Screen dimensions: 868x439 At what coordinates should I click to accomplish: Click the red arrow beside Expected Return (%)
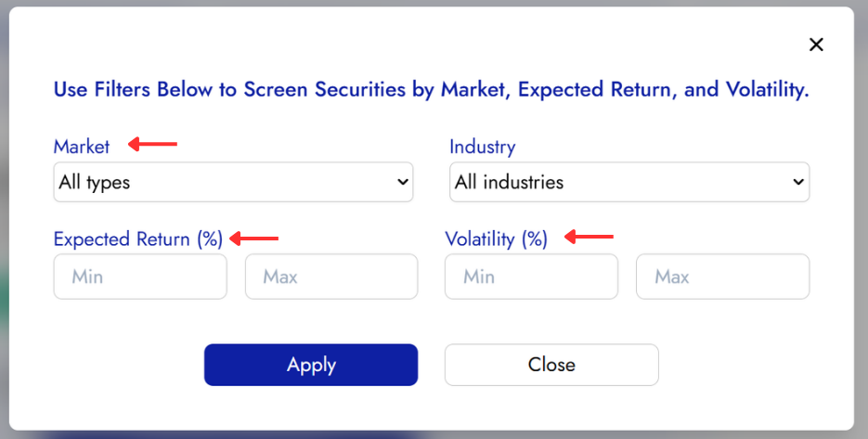254,239
